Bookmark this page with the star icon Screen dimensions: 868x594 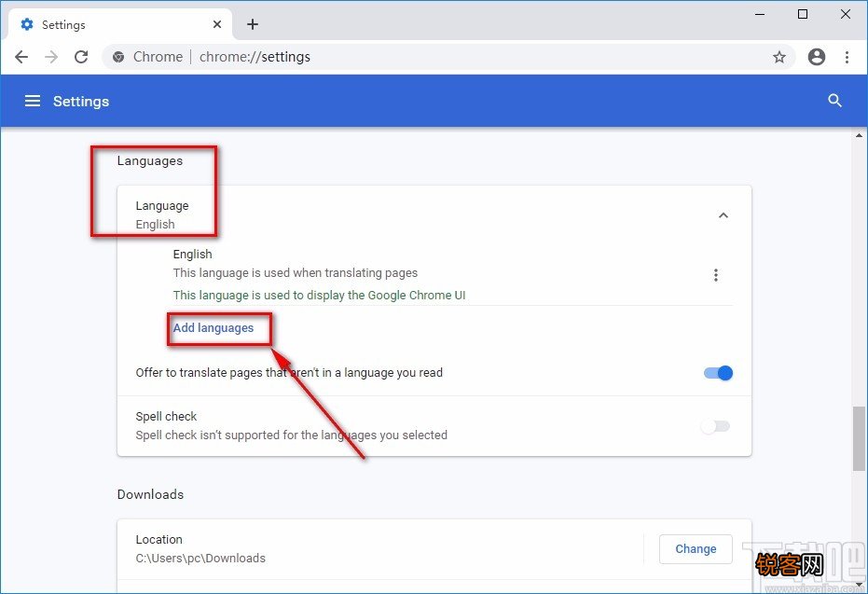click(x=779, y=57)
